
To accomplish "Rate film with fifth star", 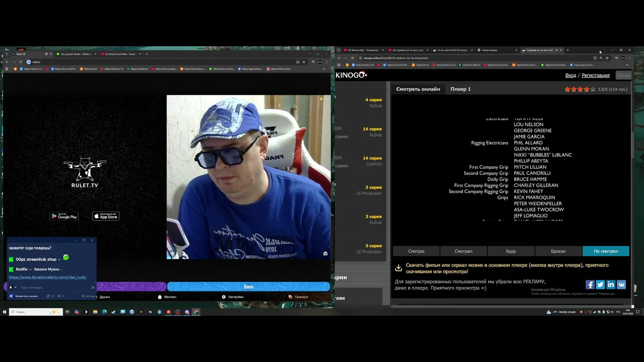I will tap(593, 89).
